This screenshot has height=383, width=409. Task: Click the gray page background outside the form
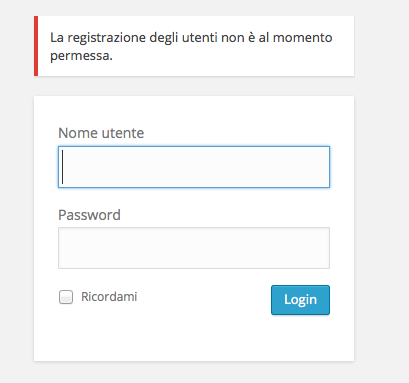382,200
